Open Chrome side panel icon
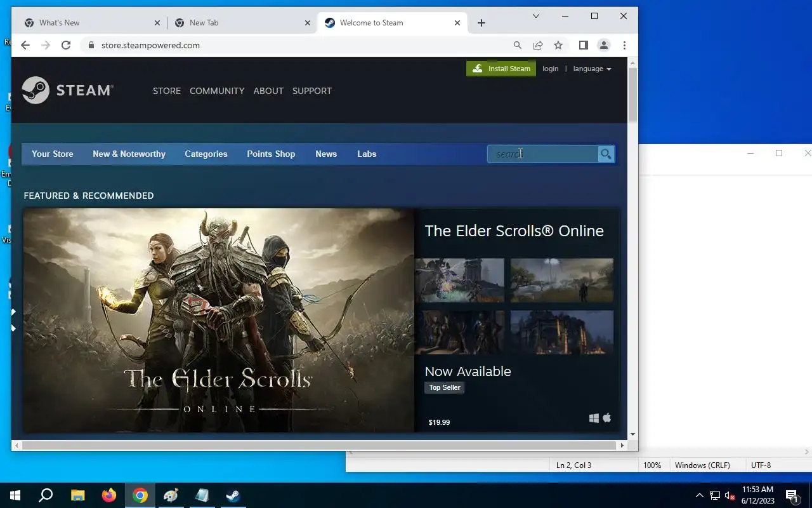812x508 pixels. pyautogui.click(x=584, y=45)
